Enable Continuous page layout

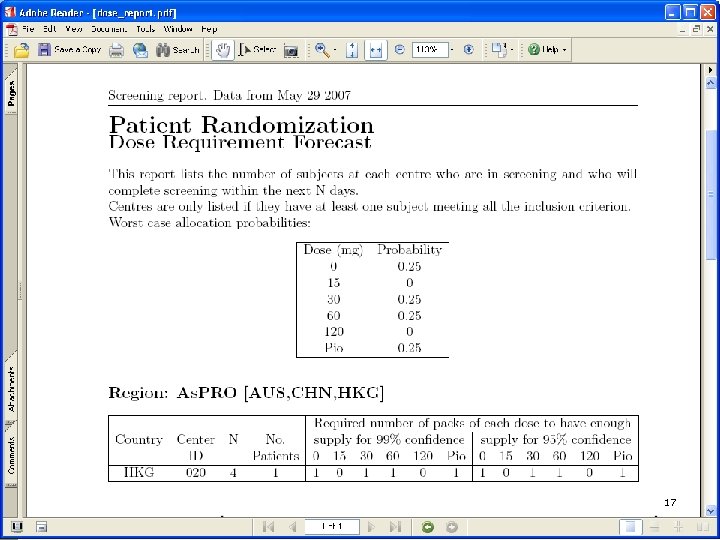[655, 527]
